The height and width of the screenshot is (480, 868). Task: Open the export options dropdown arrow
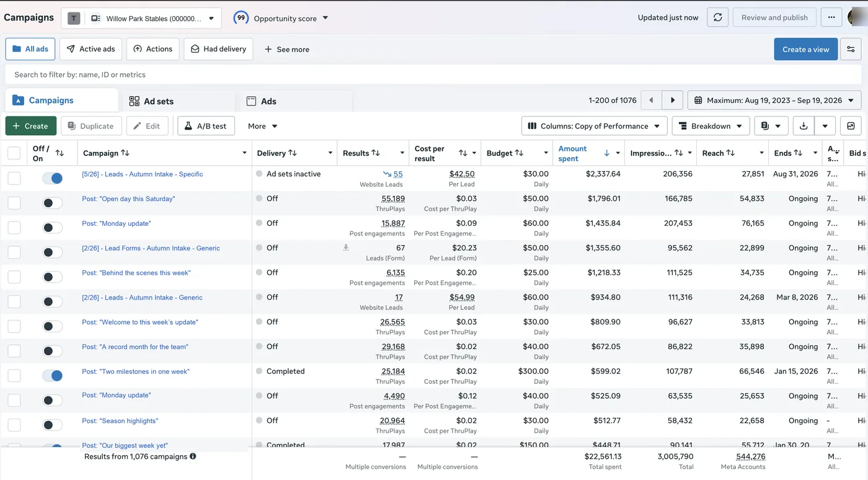coord(825,126)
